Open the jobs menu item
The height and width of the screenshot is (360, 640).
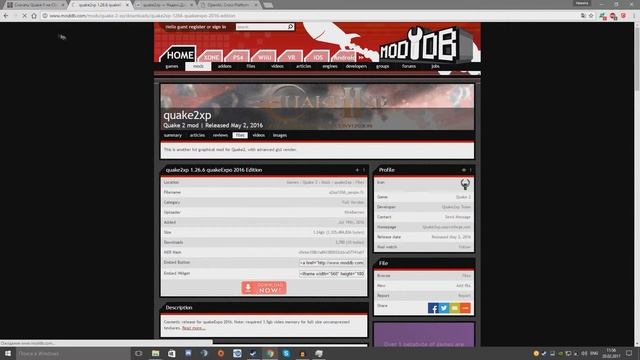(x=435, y=66)
